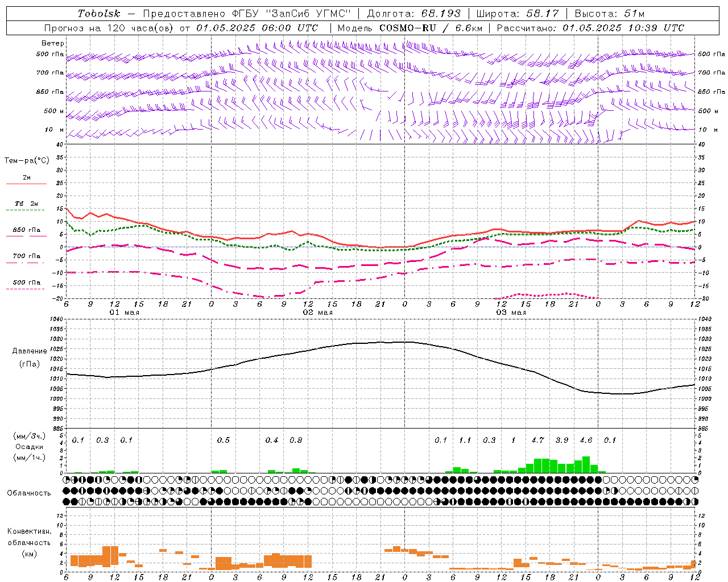Click the 3.9 precipitation value

click(562, 440)
